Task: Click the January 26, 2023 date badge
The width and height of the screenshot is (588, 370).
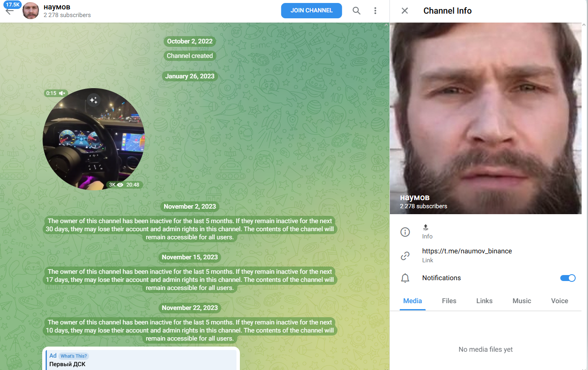Action: click(x=190, y=76)
